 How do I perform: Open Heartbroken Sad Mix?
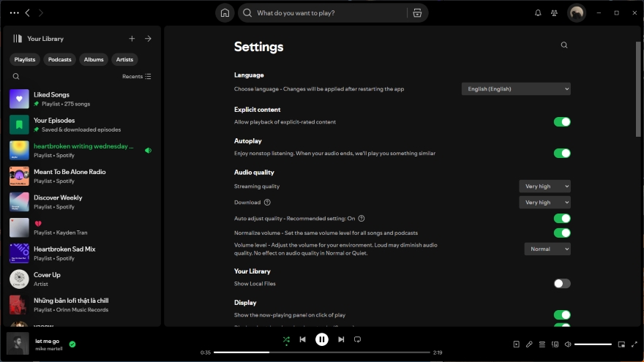(x=81, y=253)
